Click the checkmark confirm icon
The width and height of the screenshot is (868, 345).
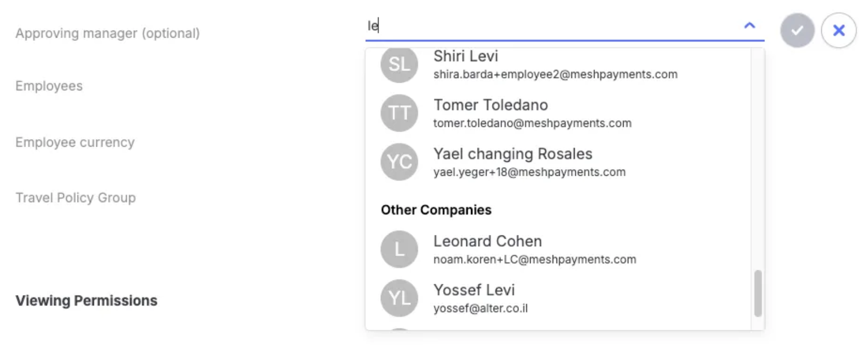pyautogui.click(x=797, y=31)
